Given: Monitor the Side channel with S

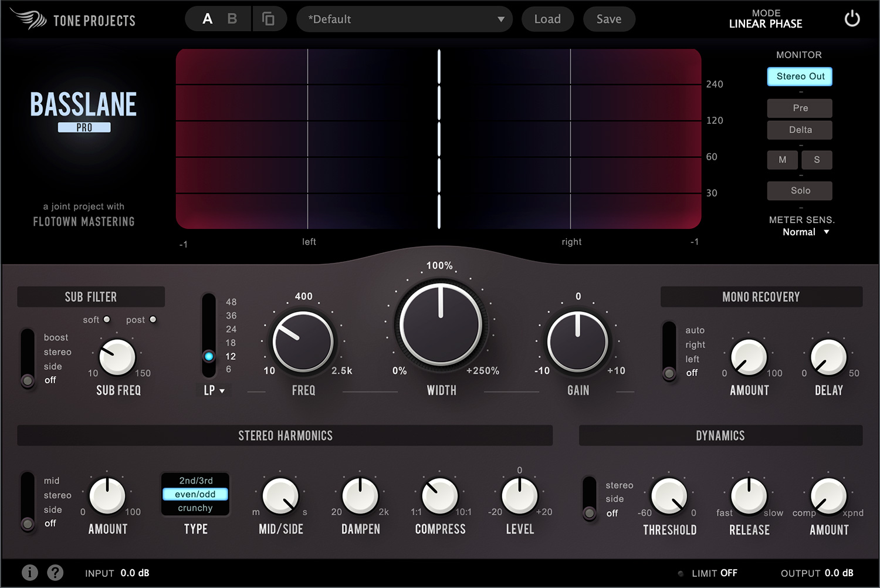Looking at the screenshot, I should click(817, 160).
